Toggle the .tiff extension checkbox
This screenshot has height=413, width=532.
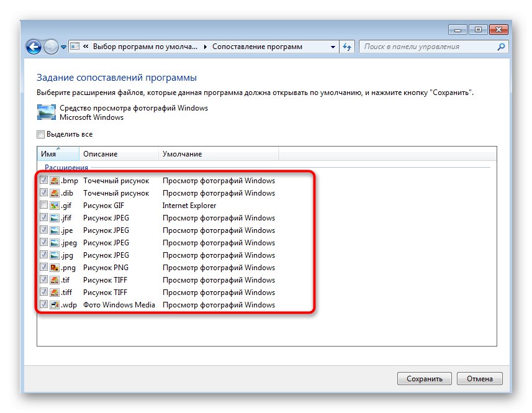pyautogui.click(x=43, y=292)
